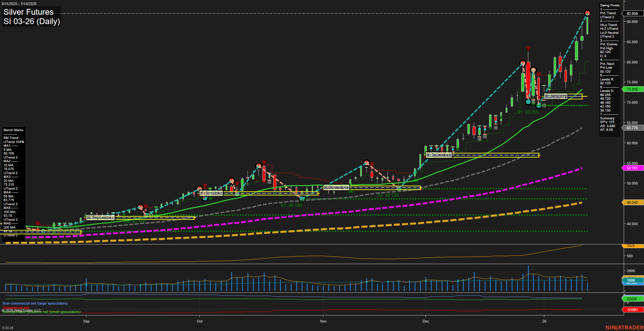Click the M:November level label box
This screenshot has width=644, height=331.
[336, 187]
